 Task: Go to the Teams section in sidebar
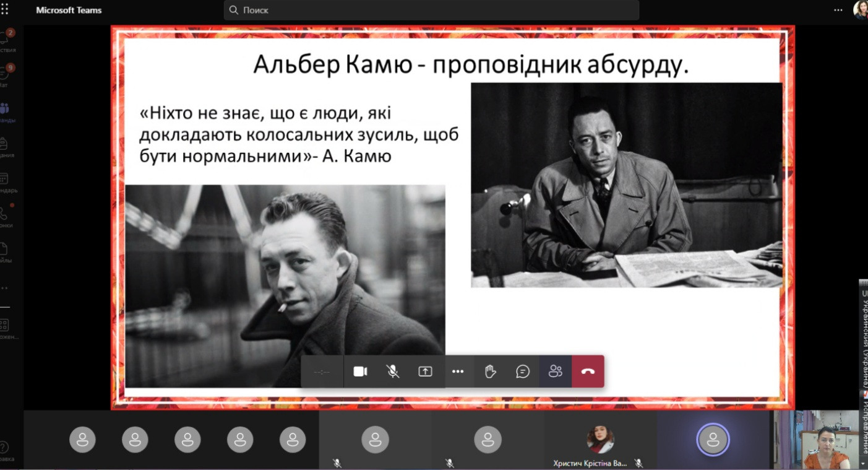point(7,113)
